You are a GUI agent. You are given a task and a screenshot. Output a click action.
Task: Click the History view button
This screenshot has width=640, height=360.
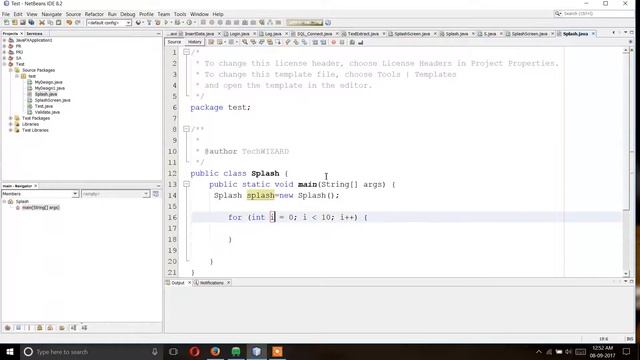194,42
